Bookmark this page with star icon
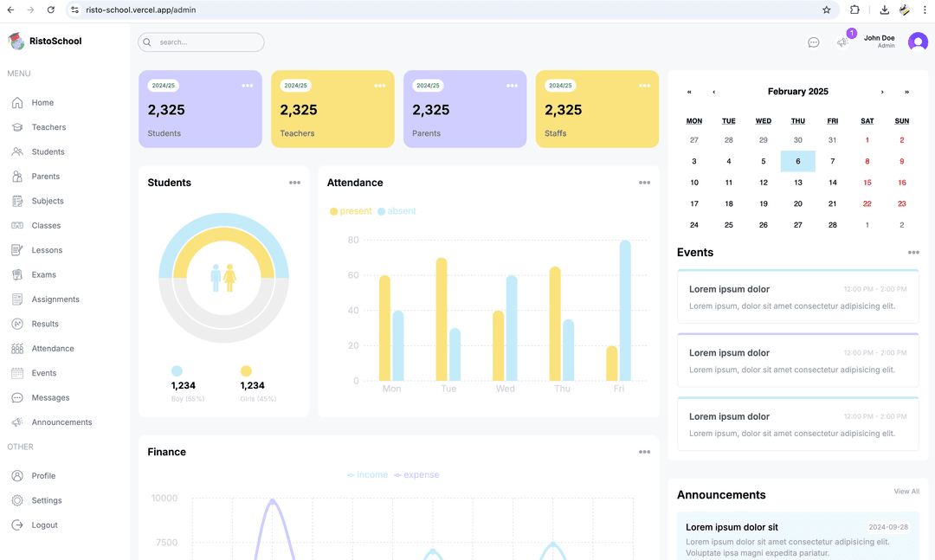 click(826, 10)
